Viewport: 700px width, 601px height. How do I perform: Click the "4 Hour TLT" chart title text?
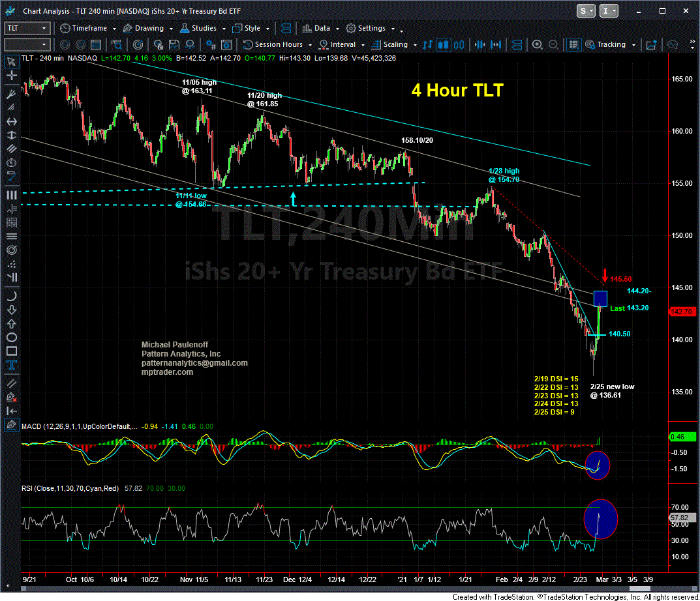[x=457, y=90]
